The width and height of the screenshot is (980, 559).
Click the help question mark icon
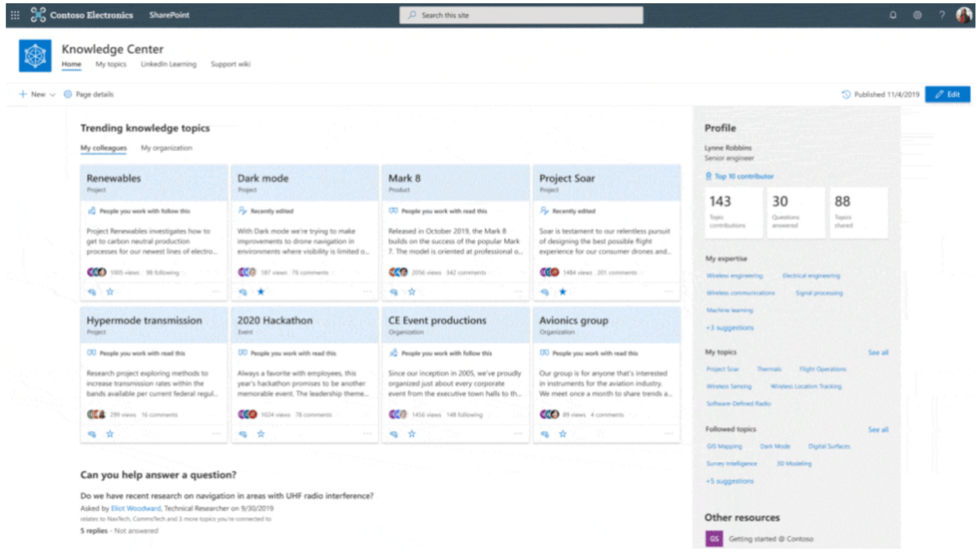[x=942, y=16]
